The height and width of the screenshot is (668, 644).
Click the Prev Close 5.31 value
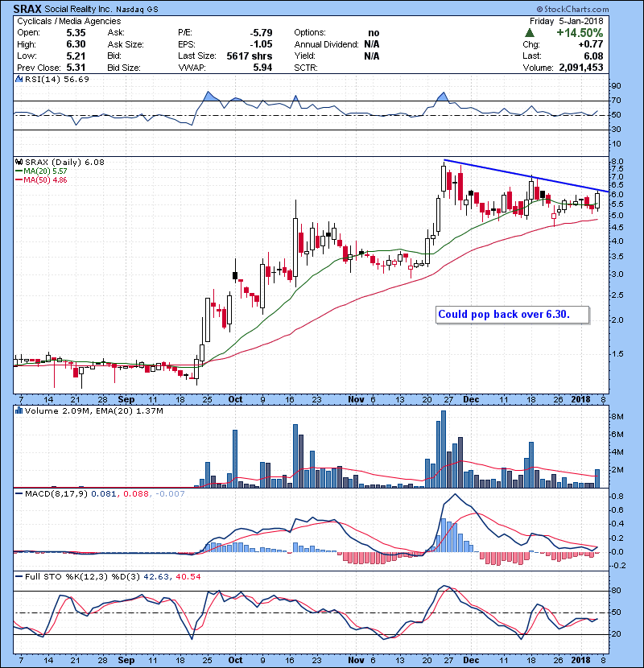pyautogui.click(x=76, y=68)
